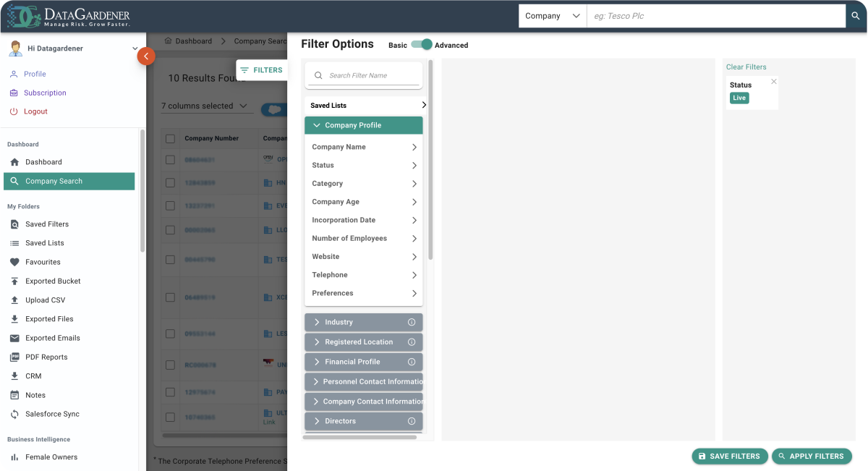Collapse the Company Profile filter group

tap(364, 125)
